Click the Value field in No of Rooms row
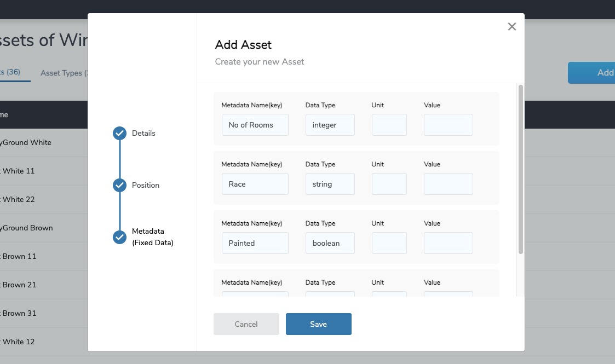The image size is (615, 364). [x=449, y=125]
